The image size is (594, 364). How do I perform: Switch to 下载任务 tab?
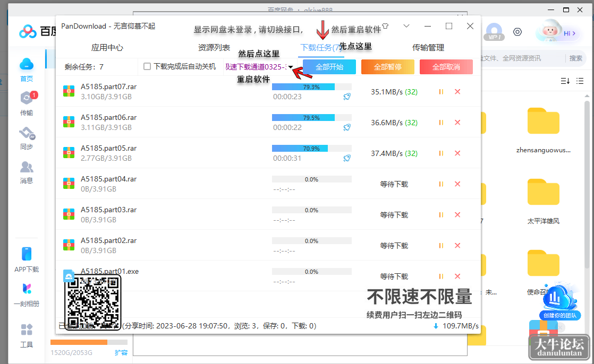tap(321, 48)
